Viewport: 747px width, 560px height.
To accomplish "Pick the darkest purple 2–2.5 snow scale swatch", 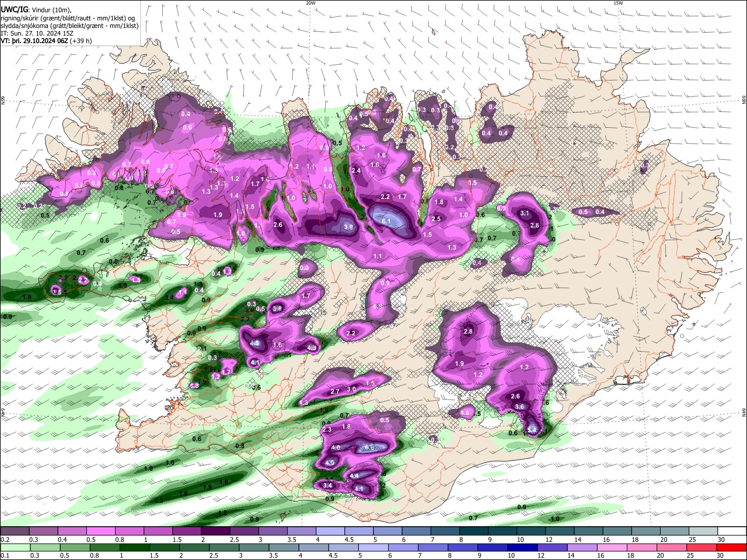I will 215,531.
